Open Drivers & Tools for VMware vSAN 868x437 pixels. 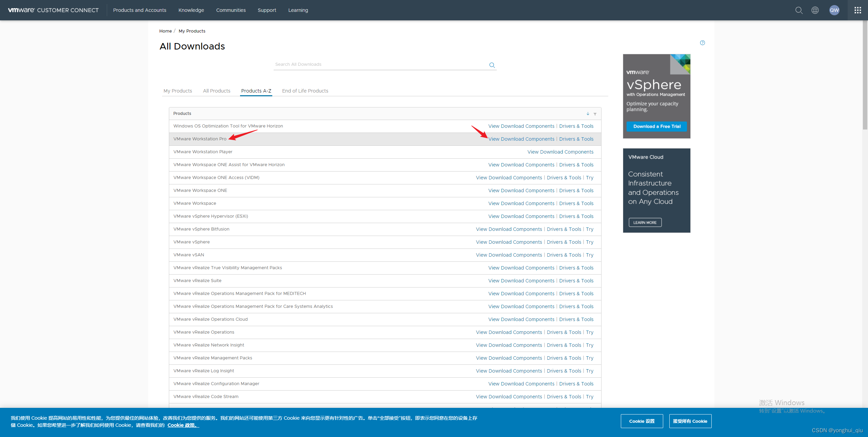click(x=564, y=255)
